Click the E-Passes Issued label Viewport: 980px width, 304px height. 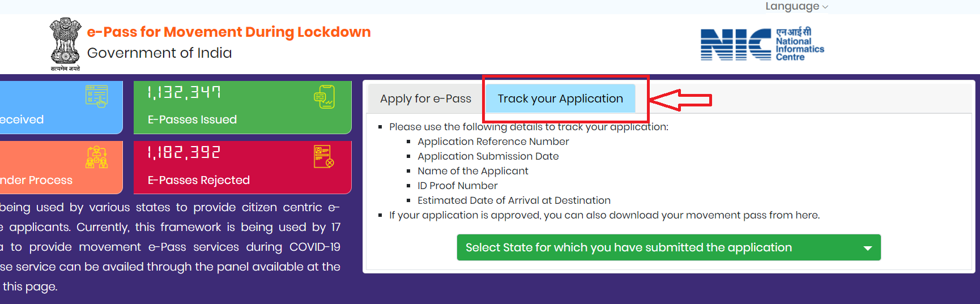click(192, 119)
